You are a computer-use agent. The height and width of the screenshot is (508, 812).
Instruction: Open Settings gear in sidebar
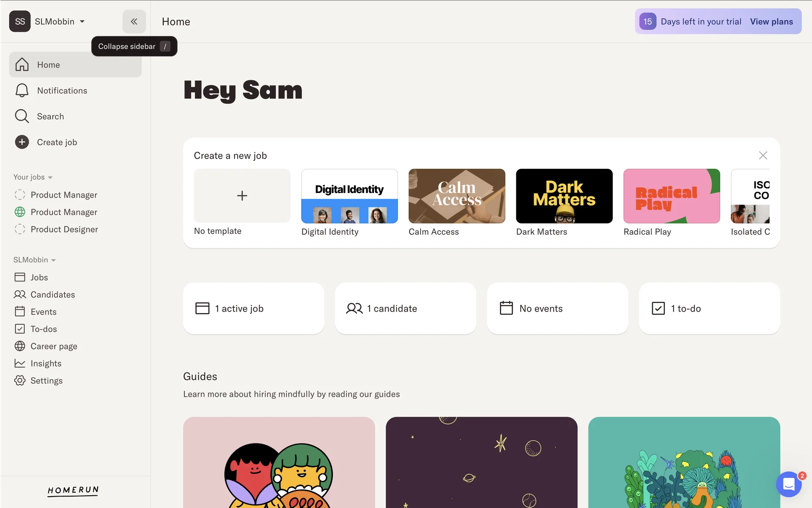(20, 381)
